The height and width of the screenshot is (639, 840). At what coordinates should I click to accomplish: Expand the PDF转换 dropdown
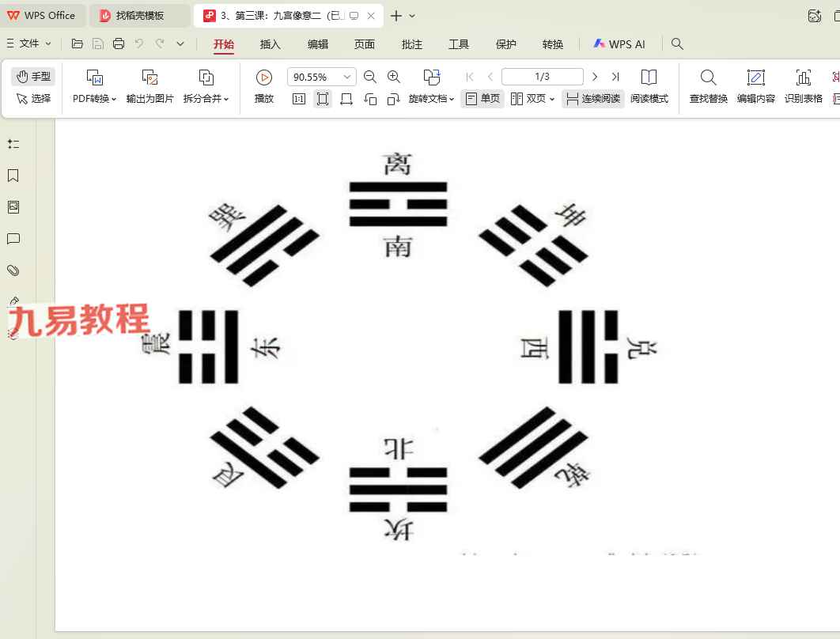click(x=95, y=99)
